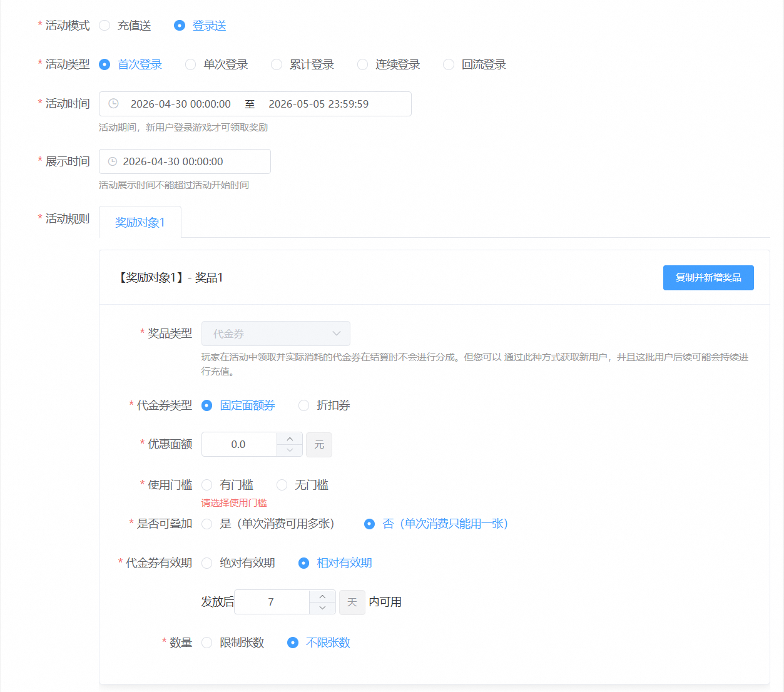Choose the 累计登录 option

click(277, 64)
